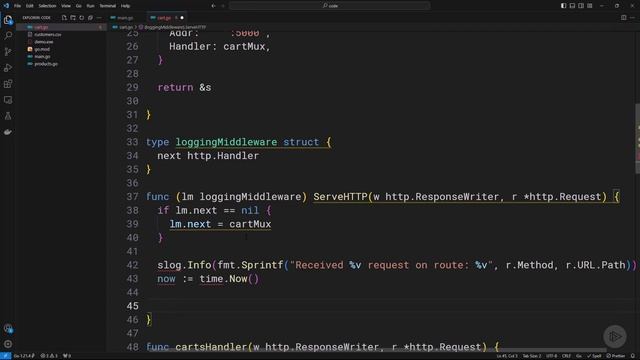Click New Folder icon in Explorer header
This screenshot has height=360, width=640.
point(73,18)
